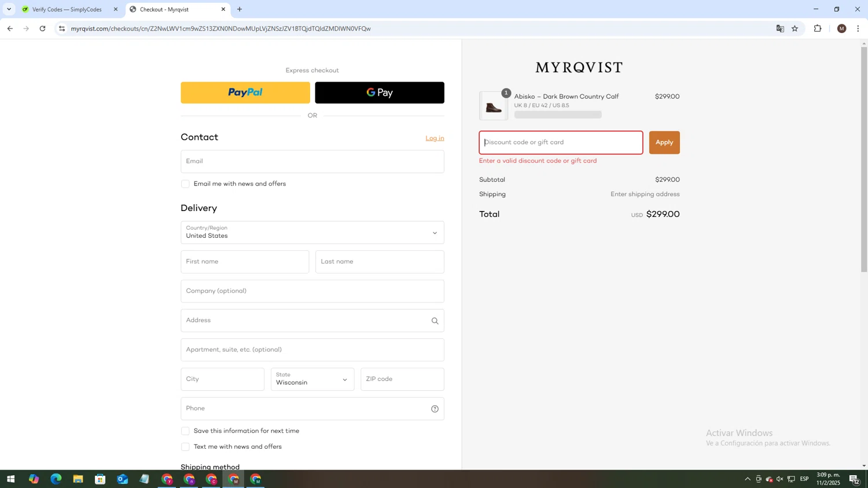Close the Verify Codes — SimplyCodes tab

[x=115, y=9]
